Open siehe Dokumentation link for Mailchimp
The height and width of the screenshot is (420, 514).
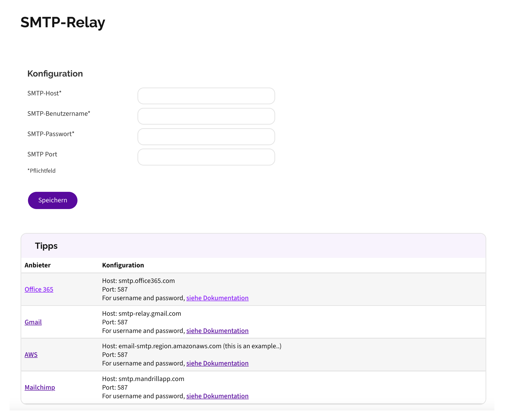[217, 396]
